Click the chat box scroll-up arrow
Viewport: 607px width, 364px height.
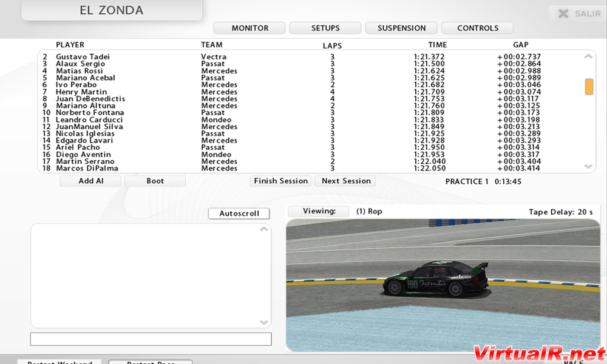tap(263, 229)
